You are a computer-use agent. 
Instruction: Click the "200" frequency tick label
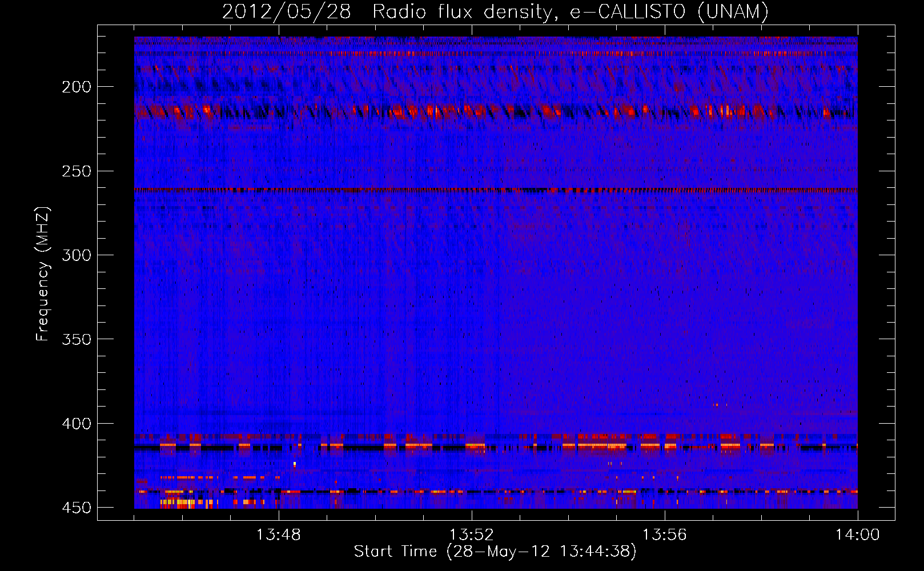click(76, 87)
